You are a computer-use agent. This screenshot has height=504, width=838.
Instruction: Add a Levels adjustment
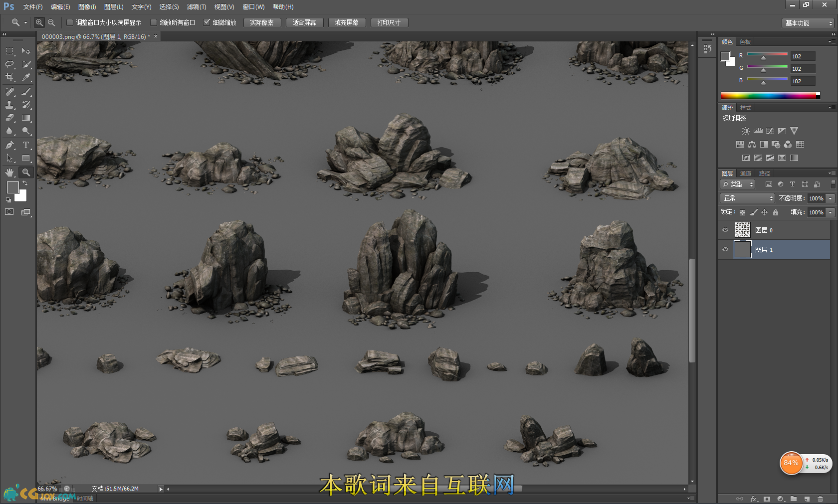pyautogui.click(x=758, y=131)
